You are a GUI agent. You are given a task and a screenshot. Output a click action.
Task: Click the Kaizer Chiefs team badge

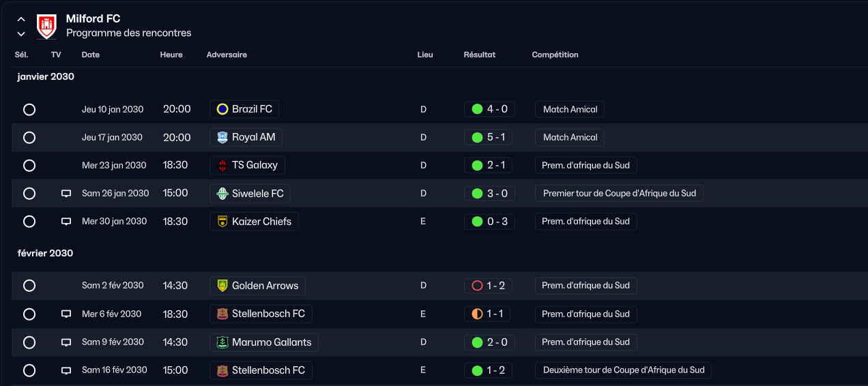(x=222, y=221)
